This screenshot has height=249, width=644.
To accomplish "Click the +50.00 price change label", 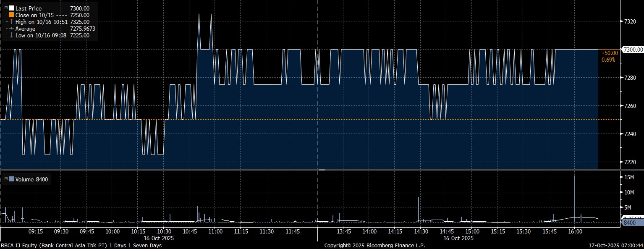I will tap(610, 53).
